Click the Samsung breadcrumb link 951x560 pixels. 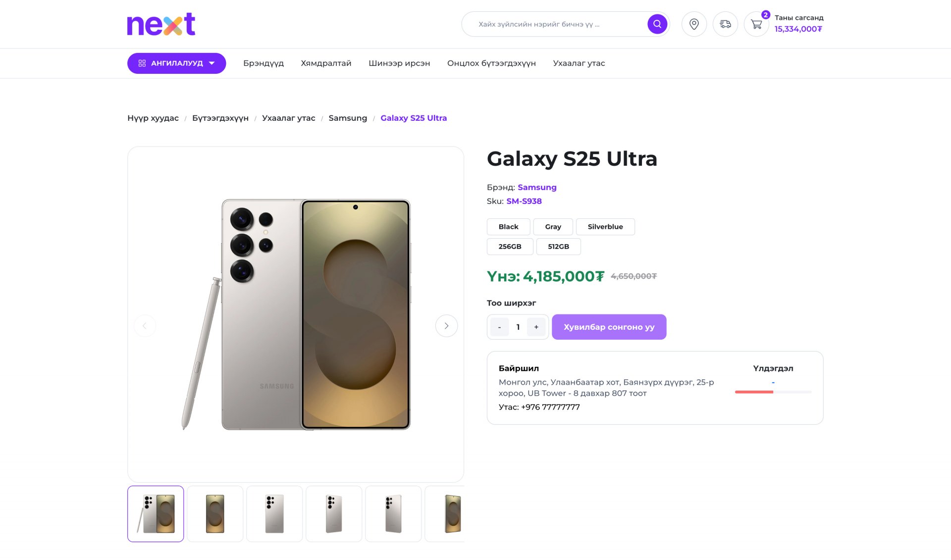348,118
